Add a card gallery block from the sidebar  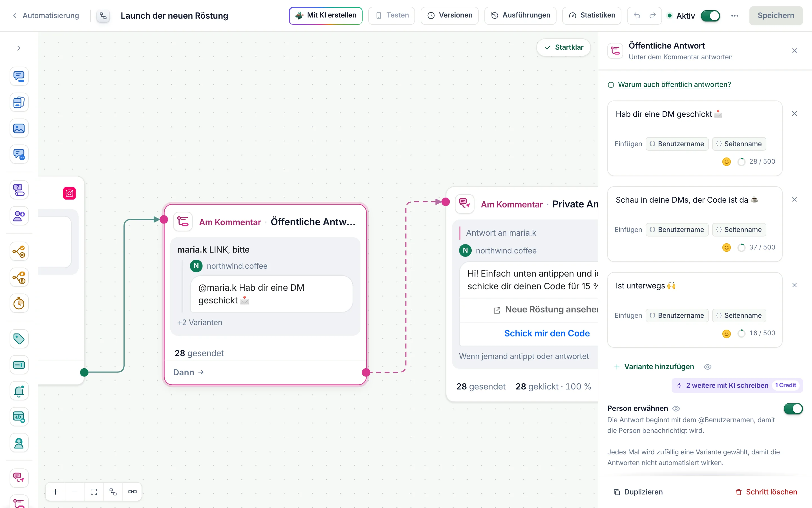tap(19, 102)
